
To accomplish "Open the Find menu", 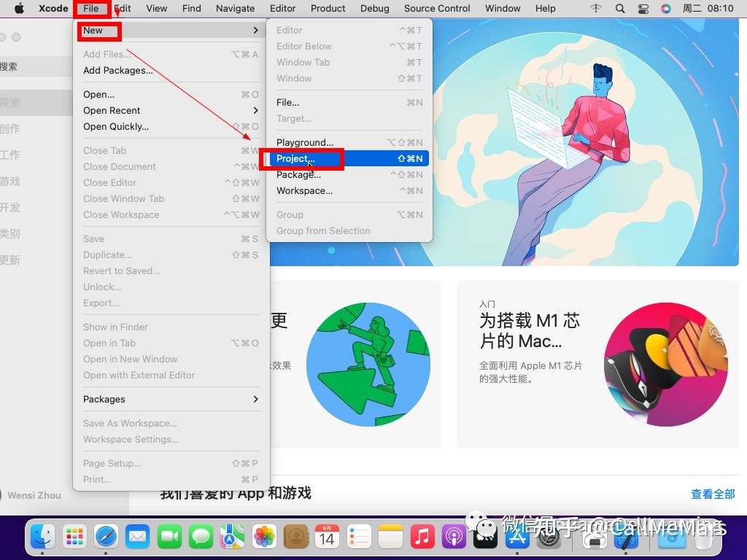I will (x=192, y=8).
